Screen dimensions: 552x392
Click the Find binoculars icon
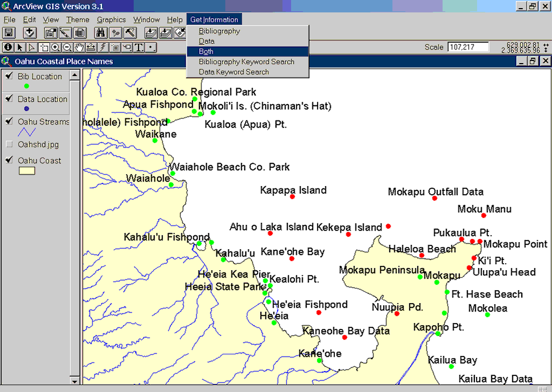[x=101, y=33]
